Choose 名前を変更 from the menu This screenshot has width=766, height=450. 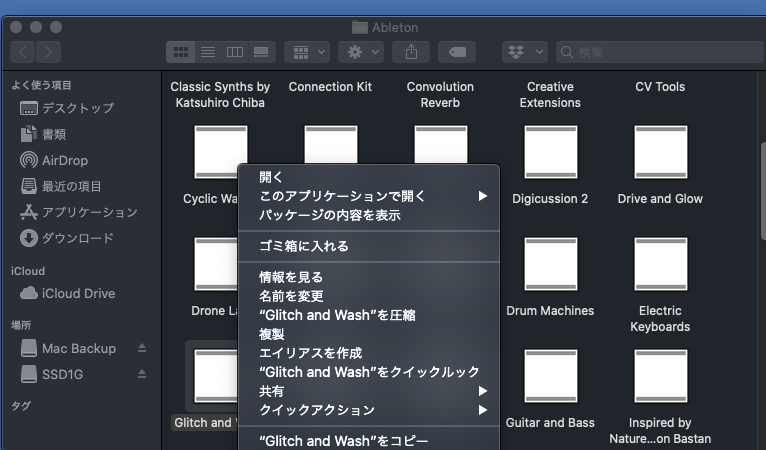click(369, 297)
